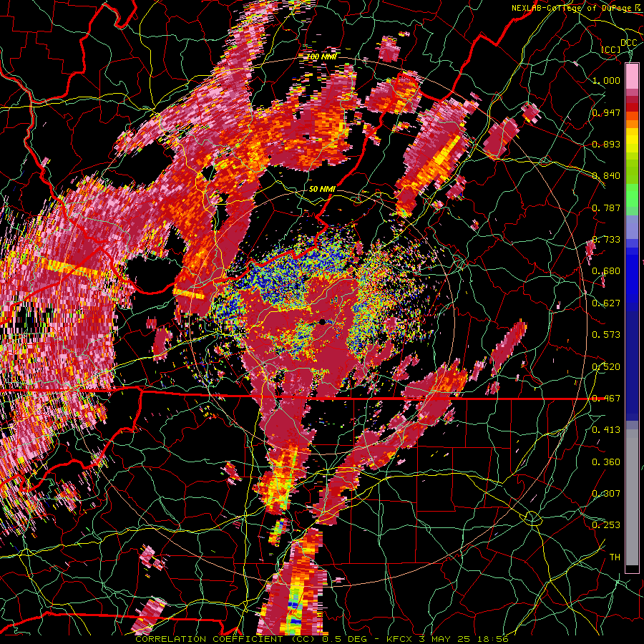Select the 0.840 legend value
This screenshot has width=644, height=644.
(606, 176)
